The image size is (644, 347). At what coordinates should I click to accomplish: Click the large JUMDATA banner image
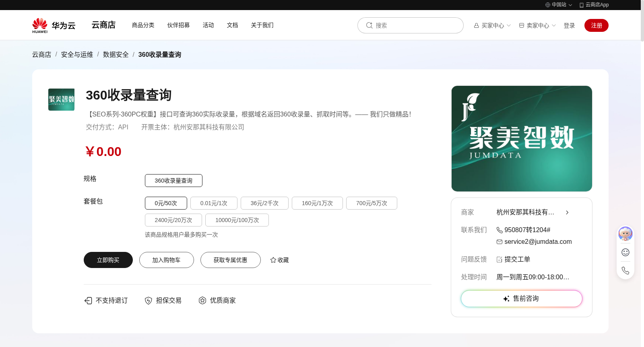522,139
